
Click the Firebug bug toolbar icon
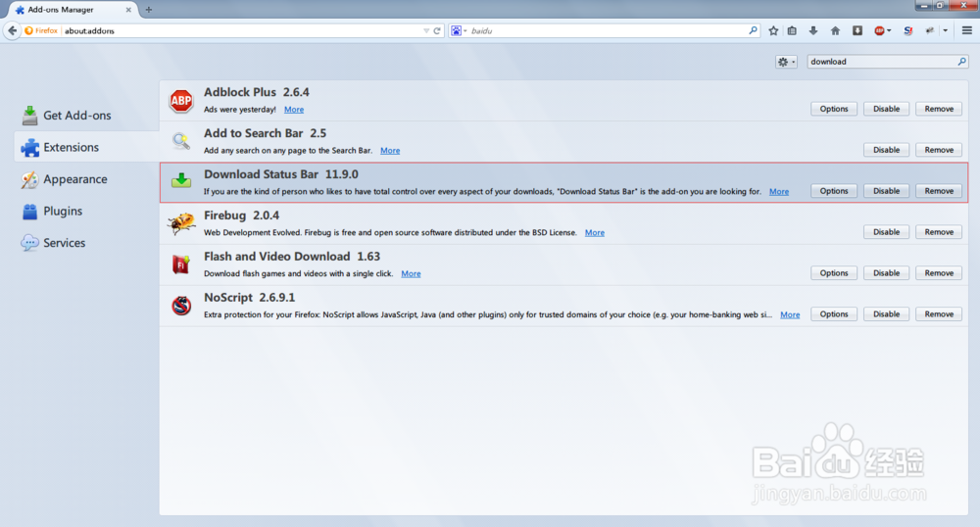tap(930, 30)
